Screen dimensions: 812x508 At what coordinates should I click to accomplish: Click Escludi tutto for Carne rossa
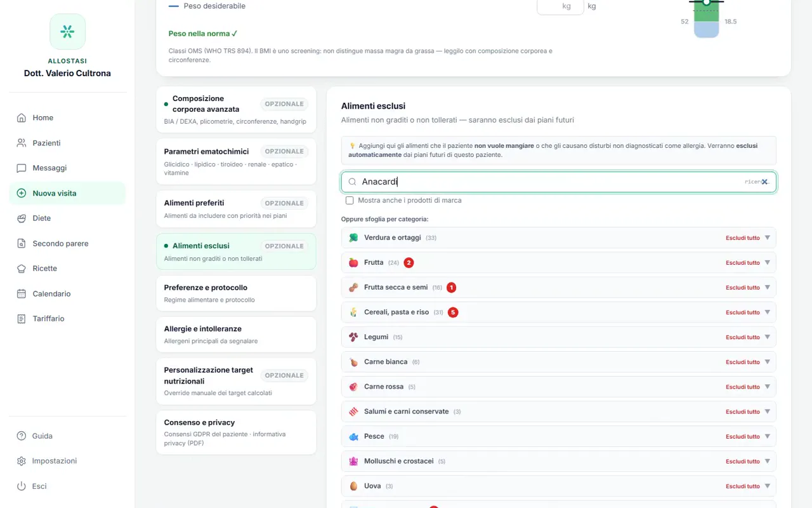(x=743, y=387)
